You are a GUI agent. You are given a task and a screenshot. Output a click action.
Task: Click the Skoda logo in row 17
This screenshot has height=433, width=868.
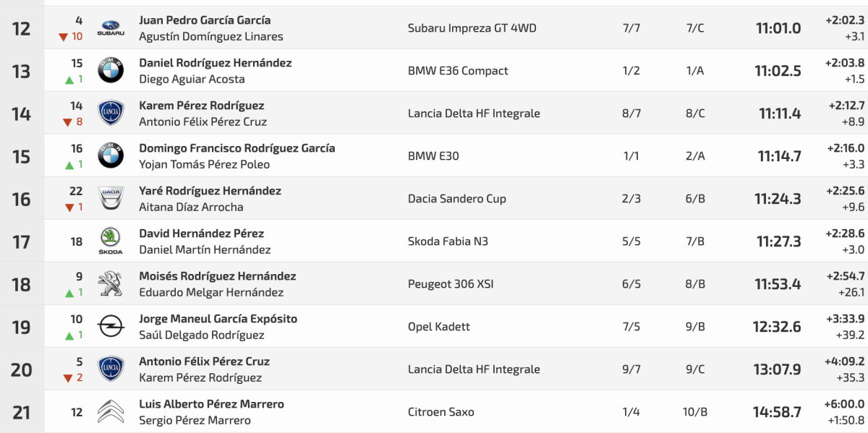[x=111, y=241]
